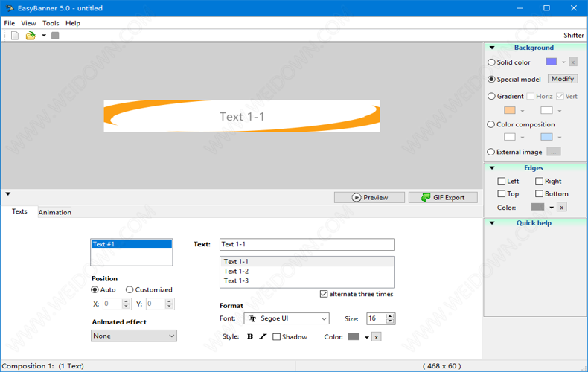Select Customized position radio button
Screen dimensions: 588x372
(x=130, y=290)
